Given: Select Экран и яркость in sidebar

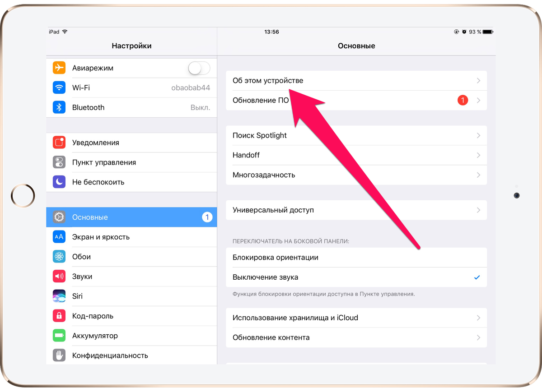Looking at the screenshot, I should tap(131, 237).
